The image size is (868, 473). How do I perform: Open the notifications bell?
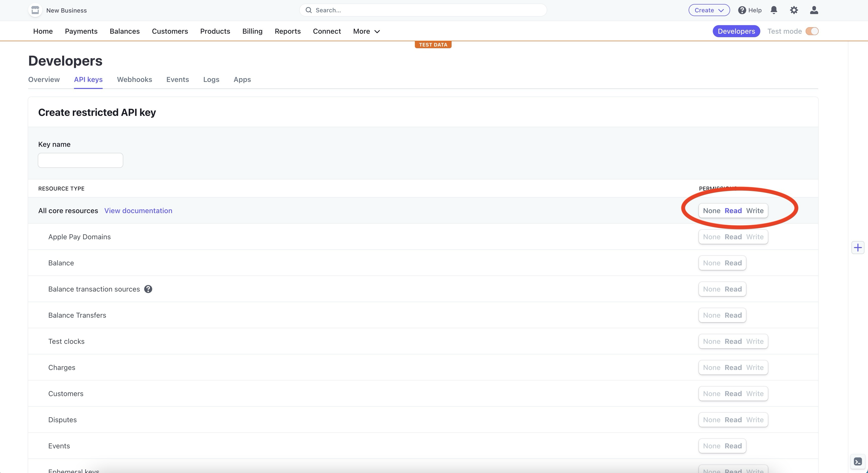click(x=774, y=10)
